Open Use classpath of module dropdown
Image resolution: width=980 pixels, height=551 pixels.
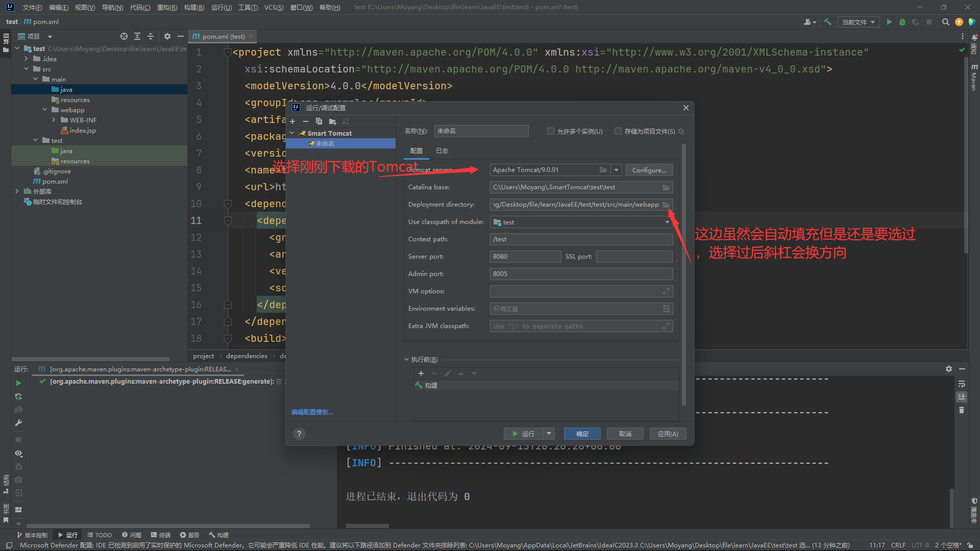point(667,222)
